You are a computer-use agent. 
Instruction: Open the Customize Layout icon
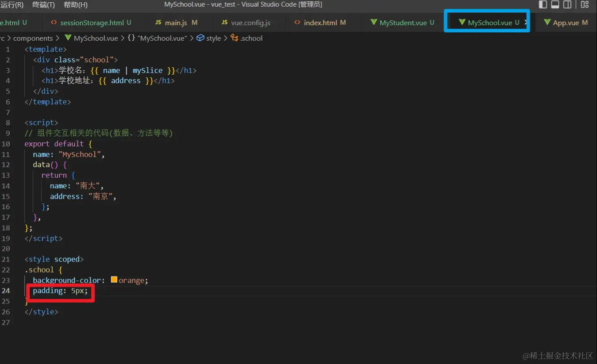[x=585, y=5]
